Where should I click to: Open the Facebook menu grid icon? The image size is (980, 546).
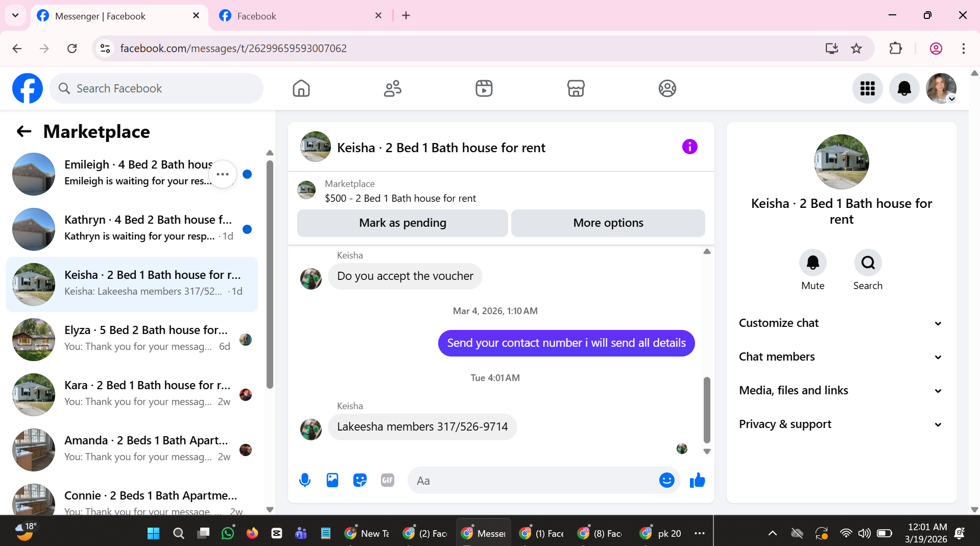[x=867, y=88]
